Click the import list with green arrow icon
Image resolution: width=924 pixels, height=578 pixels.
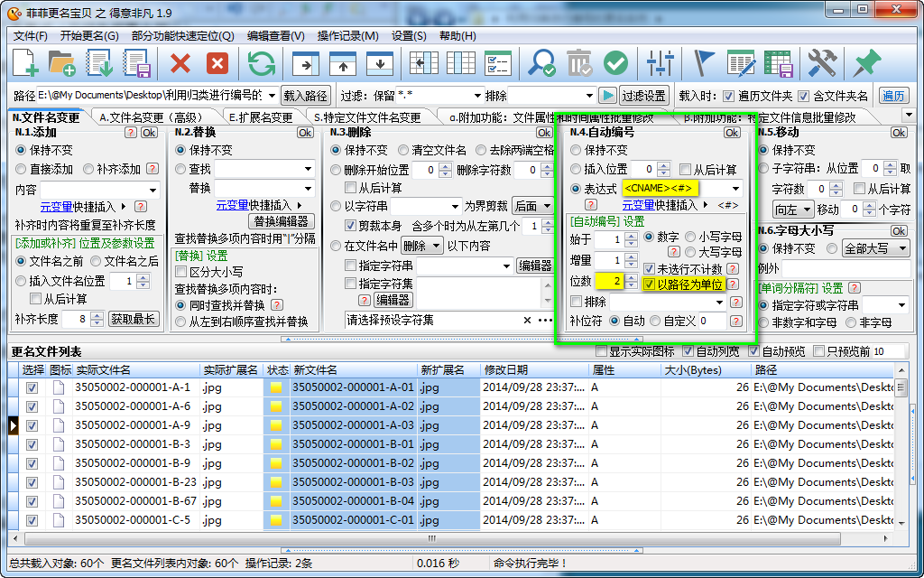[x=99, y=63]
